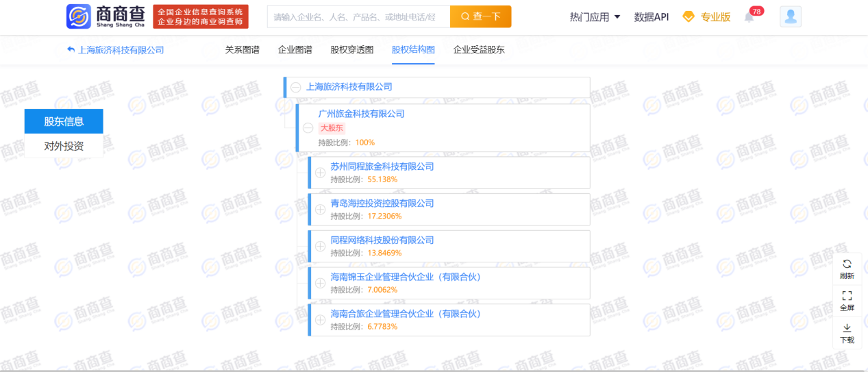Click the 专业版 diamond icon

coord(689,16)
